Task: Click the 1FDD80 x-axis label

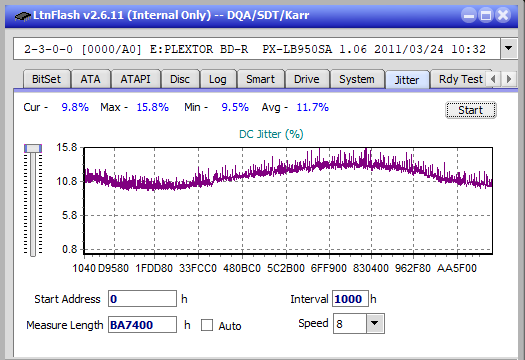Action: click(x=154, y=268)
